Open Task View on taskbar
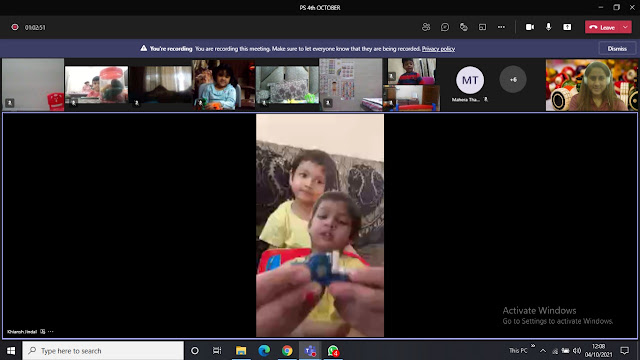Screen dimensions: 640x360 [217, 351]
